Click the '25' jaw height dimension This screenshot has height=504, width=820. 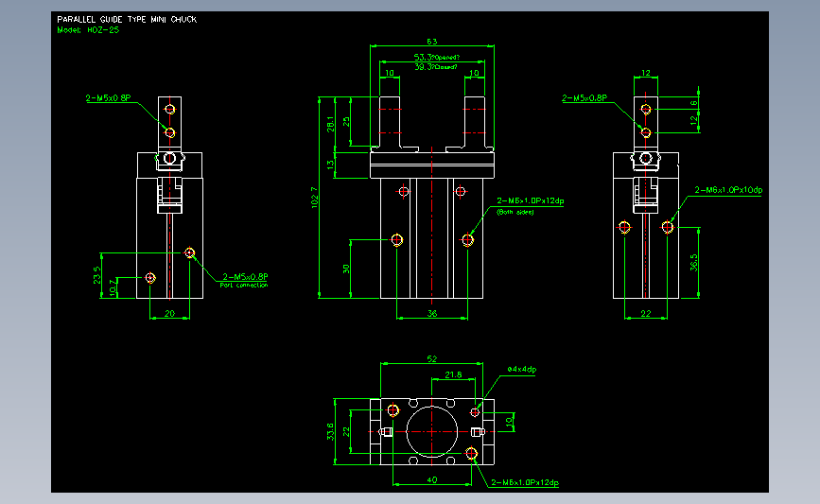click(346, 122)
